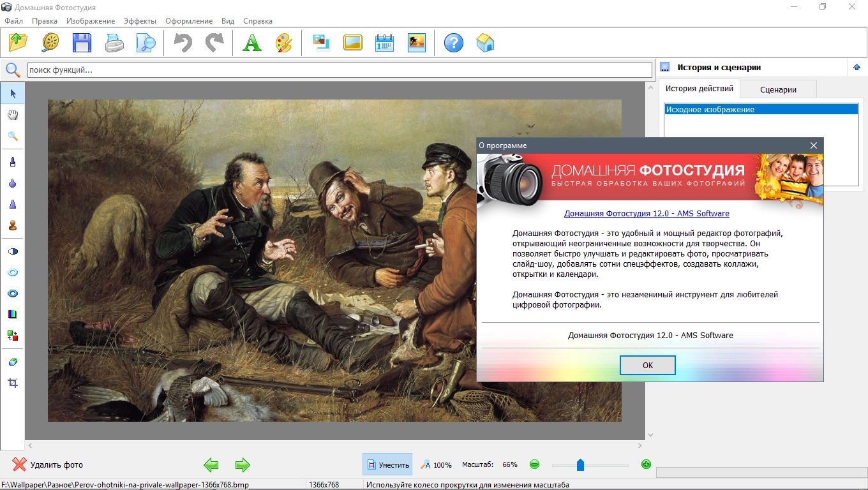The image size is (868, 490).
Task: Select the eraser tool
Action: [x=13, y=362]
